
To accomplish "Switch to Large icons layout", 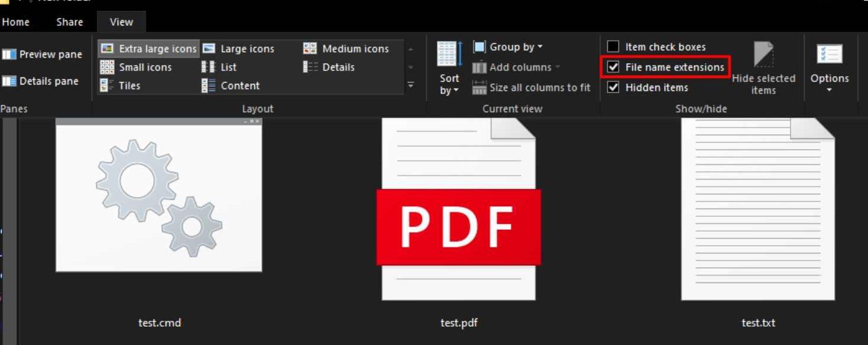I will click(239, 49).
